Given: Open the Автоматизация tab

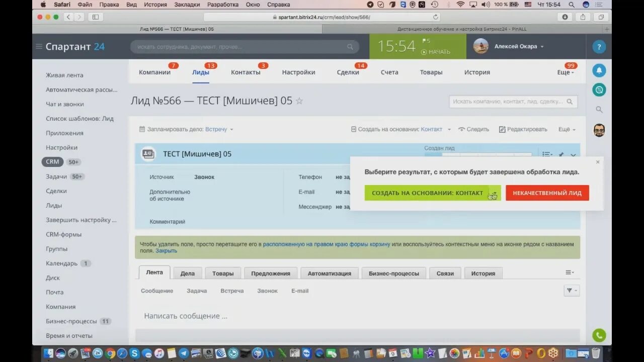Looking at the screenshot, I should pyautogui.click(x=330, y=273).
